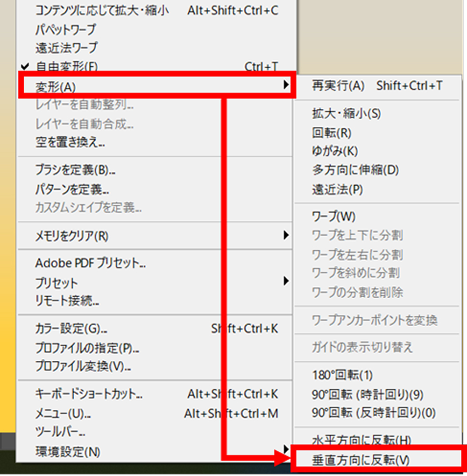467x476 pixels.
Task: Expand the プリセット submenu arrow
Action: click(285, 281)
